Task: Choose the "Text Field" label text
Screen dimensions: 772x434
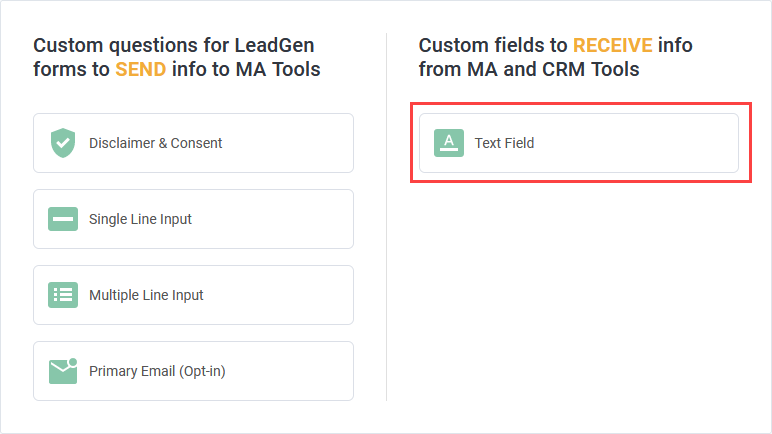Action: click(504, 143)
